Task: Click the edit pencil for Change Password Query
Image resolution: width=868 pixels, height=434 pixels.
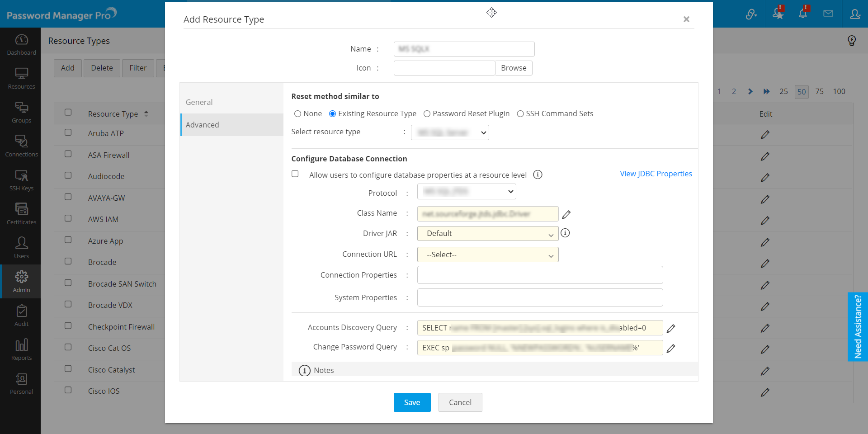Action: 671,348
